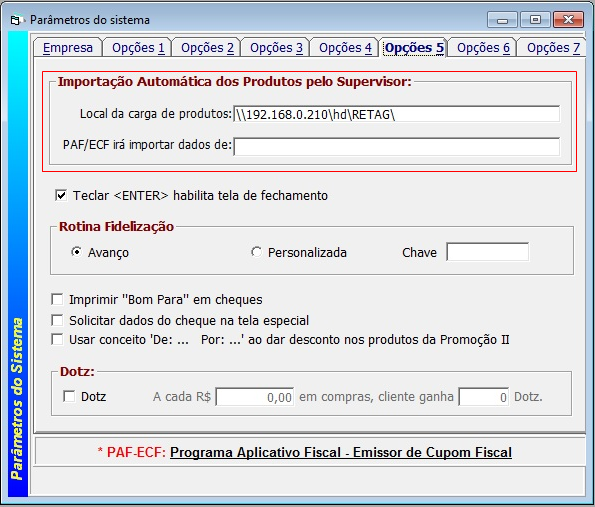The height and width of the screenshot is (507, 595).
Task: Enable Imprimir "Bom Para" em cheques
Action: (x=57, y=299)
